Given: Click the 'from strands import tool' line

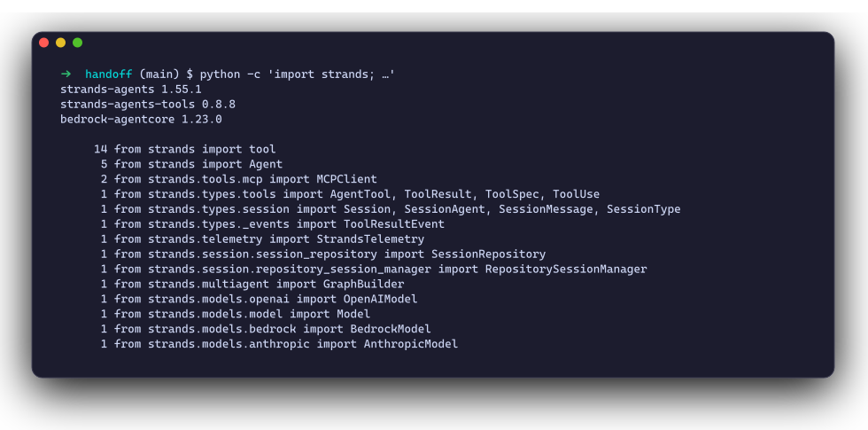Looking at the screenshot, I should (x=195, y=149).
